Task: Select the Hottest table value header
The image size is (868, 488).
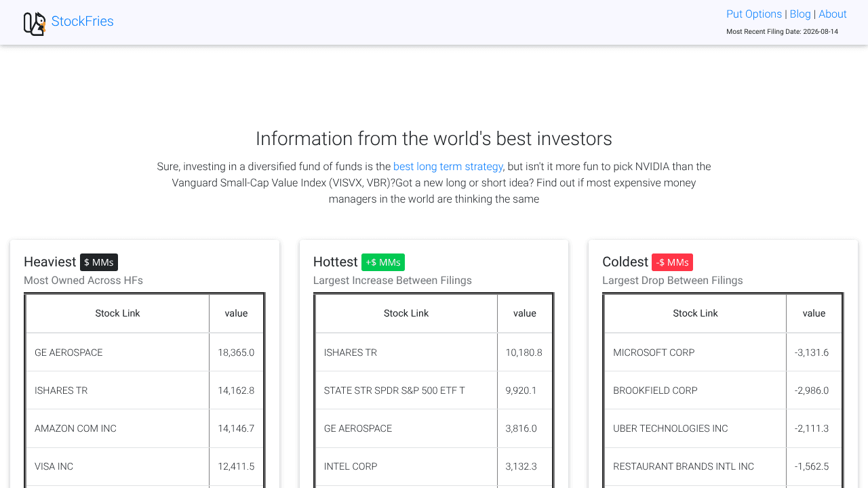Action: click(525, 313)
